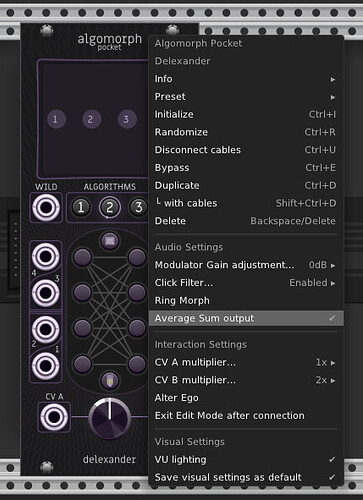The width and height of the screenshot is (363, 500).
Task: Adjust the morph knob
Action: [x=110, y=418]
